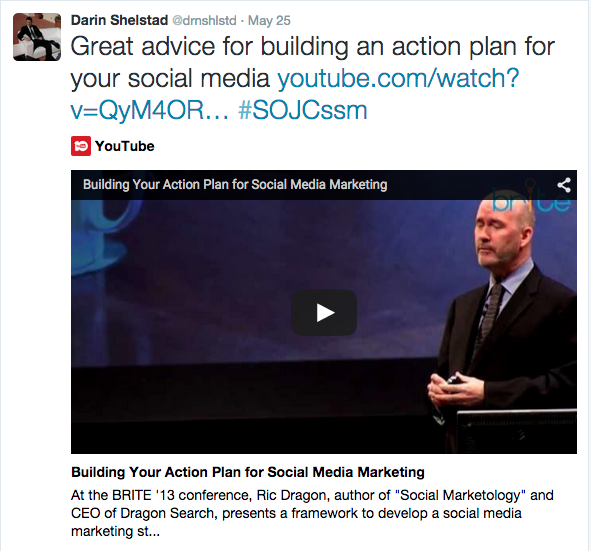Click the brite watermark logo on video
The height and width of the screenshot is (551, 591).
[531, 202]
